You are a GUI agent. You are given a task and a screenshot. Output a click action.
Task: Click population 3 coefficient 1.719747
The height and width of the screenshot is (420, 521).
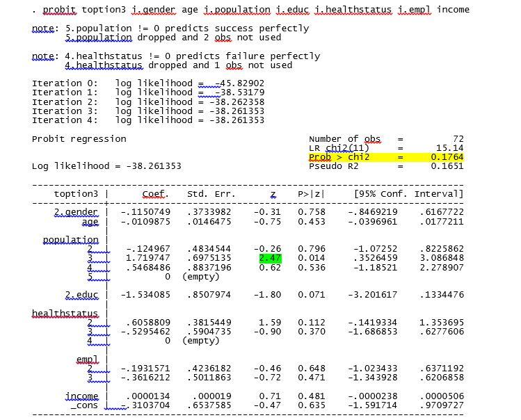[x=148, y=258]
